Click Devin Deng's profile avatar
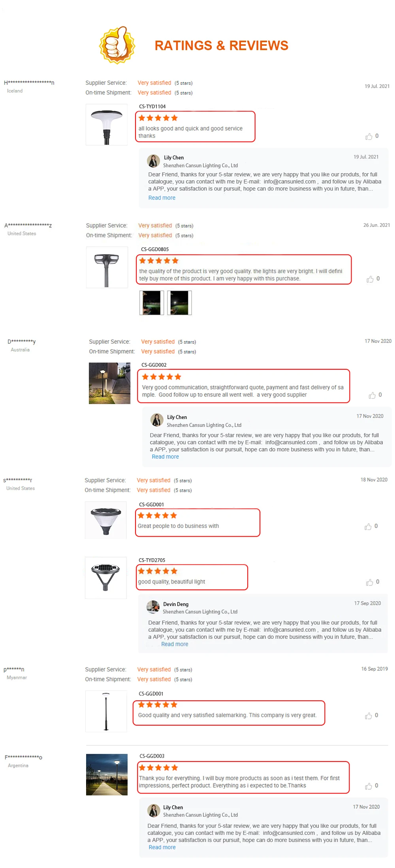395x868 pixels. pyautogui.click(x=153, y=607)
